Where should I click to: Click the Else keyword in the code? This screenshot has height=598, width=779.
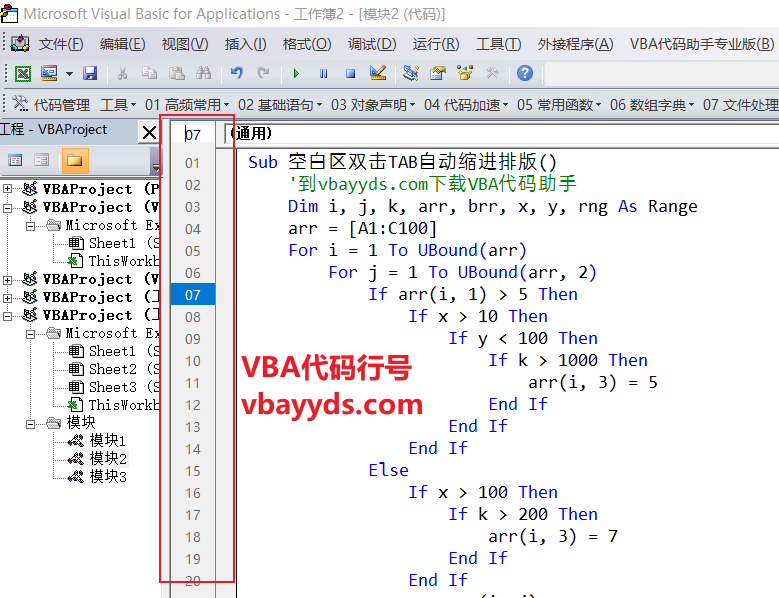[x=389, y=470]
